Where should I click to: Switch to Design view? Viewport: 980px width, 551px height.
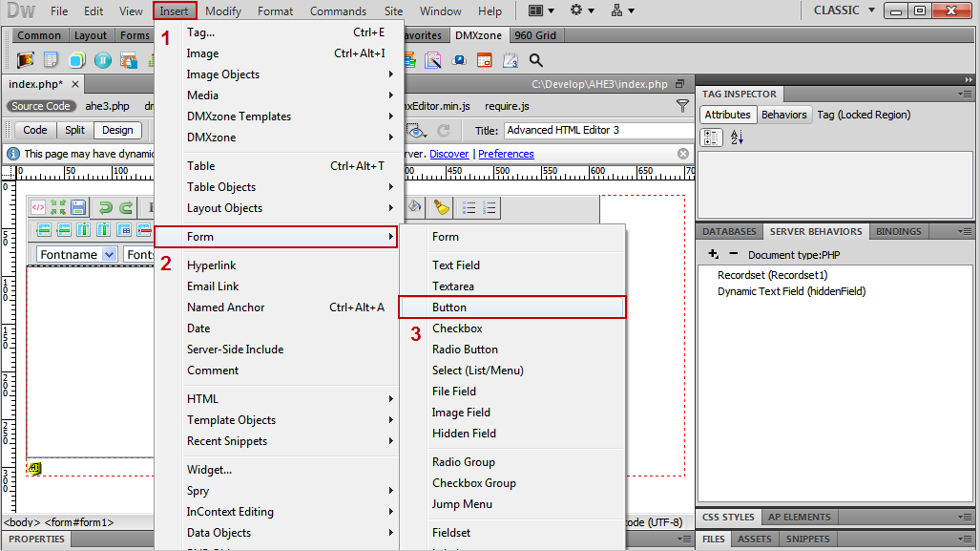click(x=117, y=130)
